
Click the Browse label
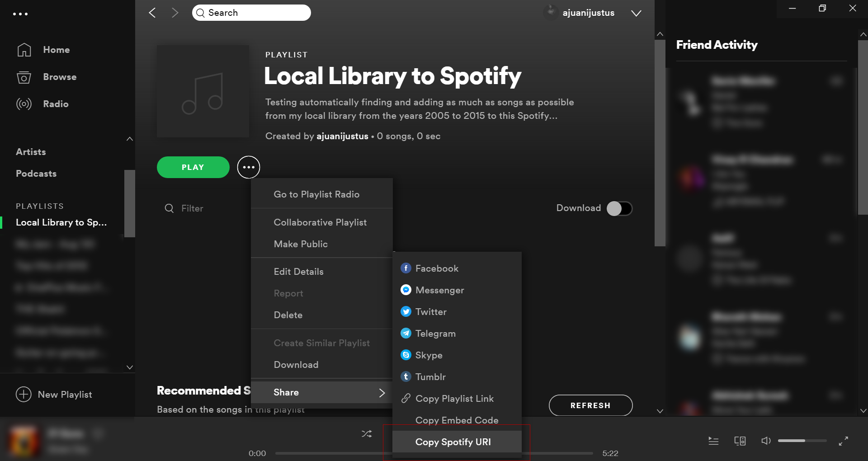coord(60,77)
